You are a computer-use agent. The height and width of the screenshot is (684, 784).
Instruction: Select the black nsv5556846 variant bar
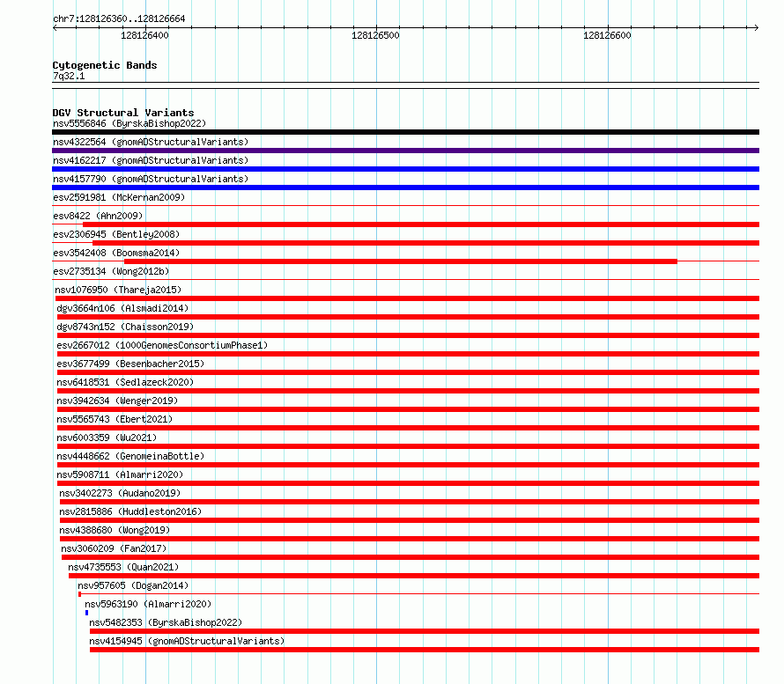click(x=405, y=132)
